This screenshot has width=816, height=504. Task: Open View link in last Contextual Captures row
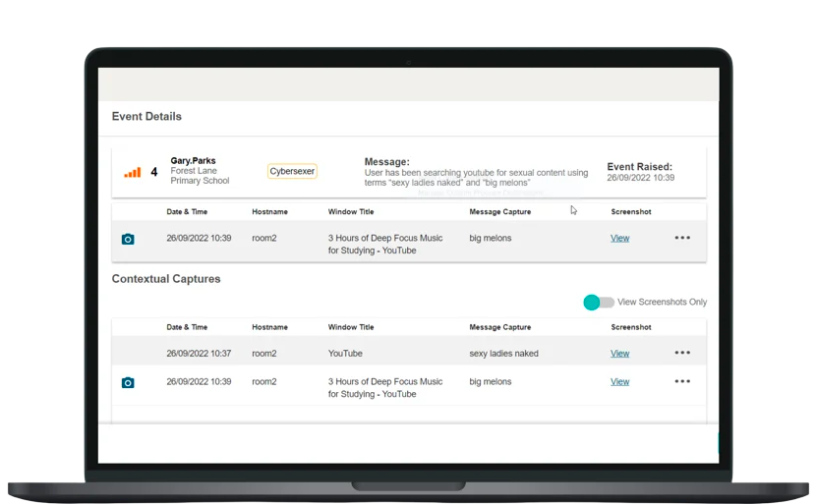(x=619, y=382)
